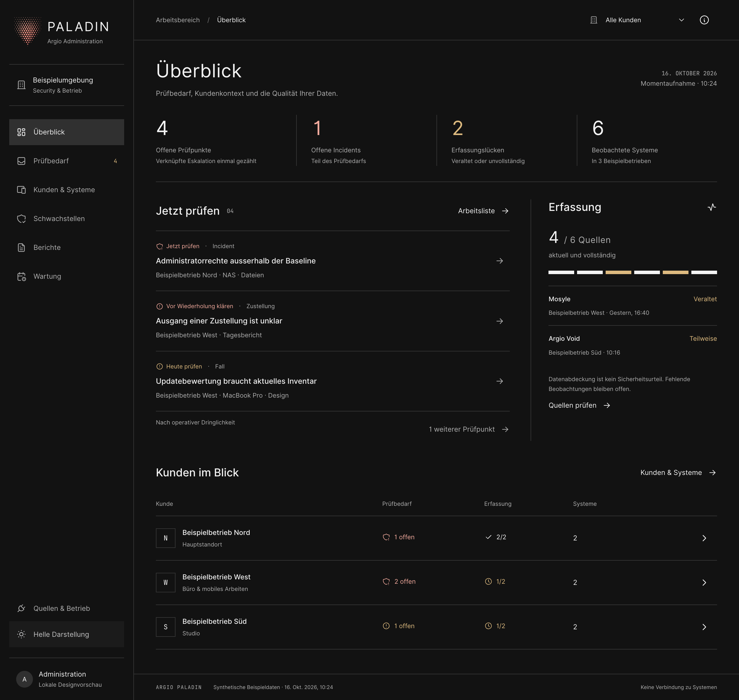Open Schwachstellen in the sidebar
739x700 pixels.
[x=66, y=219]
